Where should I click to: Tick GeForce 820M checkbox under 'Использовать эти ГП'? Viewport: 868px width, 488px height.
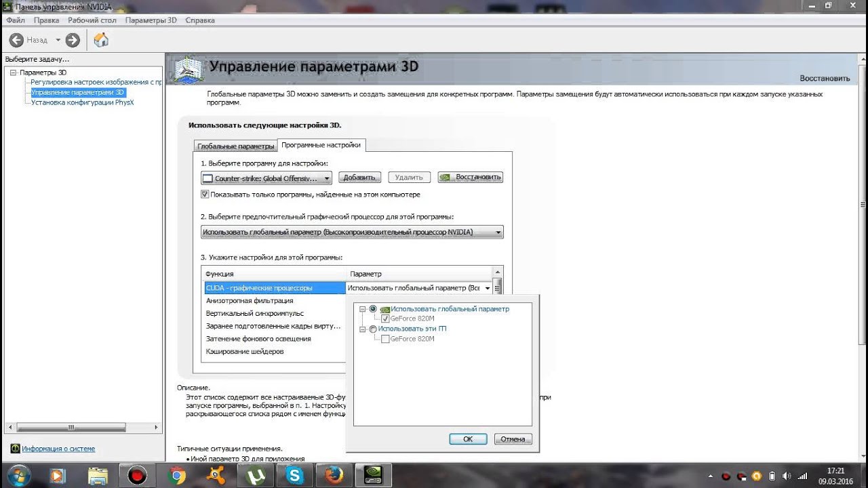385,339
